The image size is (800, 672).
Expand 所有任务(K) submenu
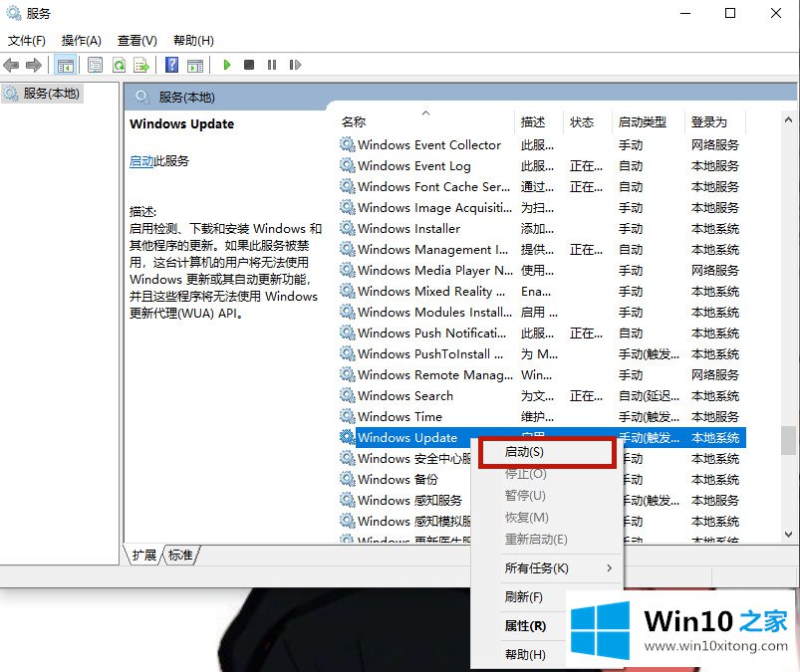pos(546,568)
